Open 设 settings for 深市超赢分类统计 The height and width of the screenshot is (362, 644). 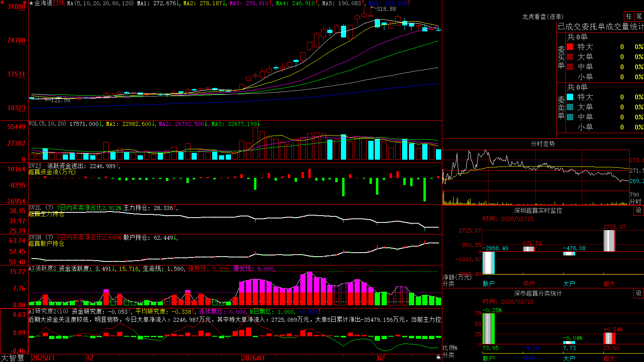[x=639, y=293]
